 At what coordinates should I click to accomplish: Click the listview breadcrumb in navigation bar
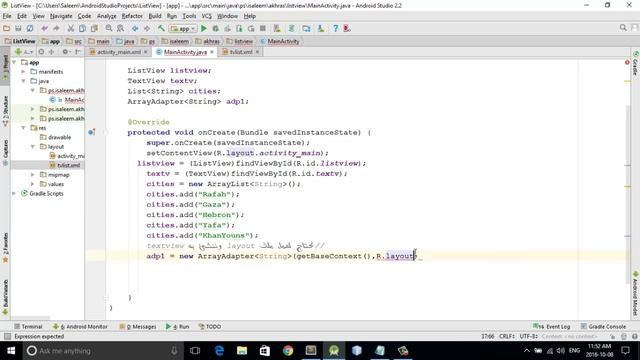click(x=240, y=41)
